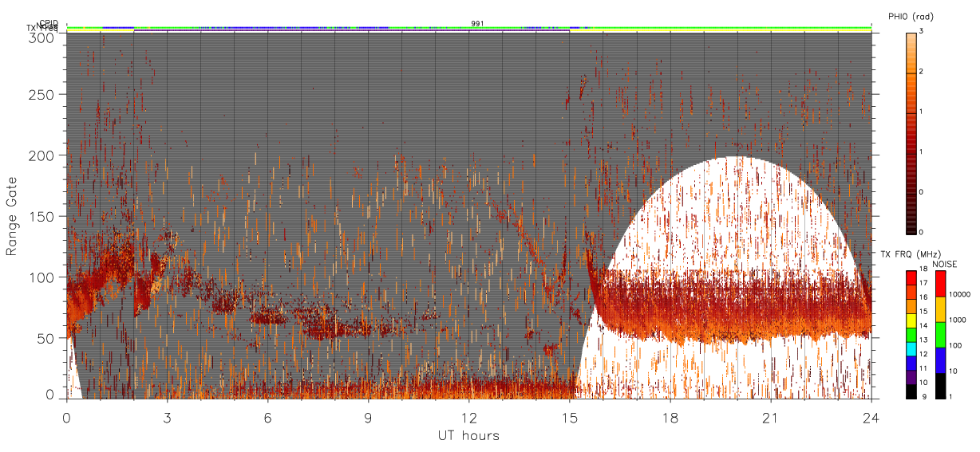Click the '11' label on the TX FRQ legend
Image resolution: width=980 pixels, height=452 pixels.
pyautogui.click(x=923, y=368)
